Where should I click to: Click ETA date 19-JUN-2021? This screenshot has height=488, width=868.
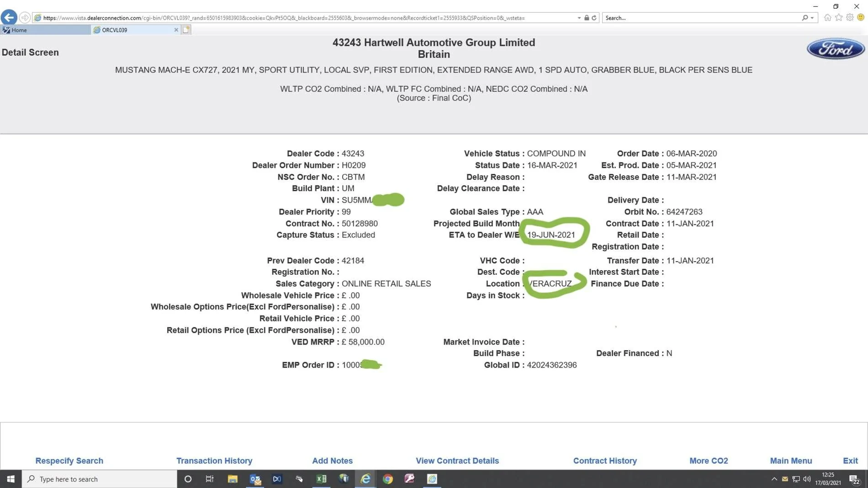551,235
